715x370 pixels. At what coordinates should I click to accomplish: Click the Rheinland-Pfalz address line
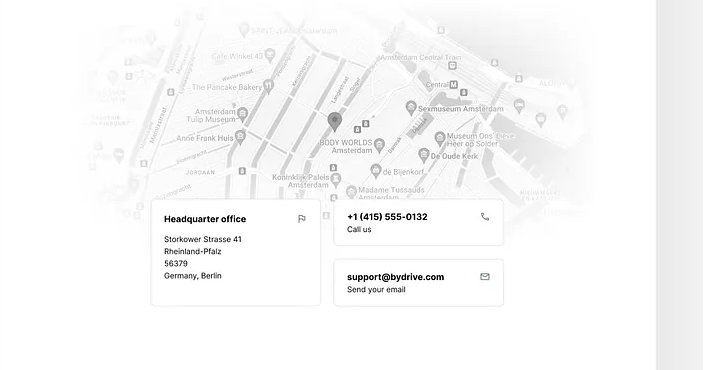pos(192,251)
